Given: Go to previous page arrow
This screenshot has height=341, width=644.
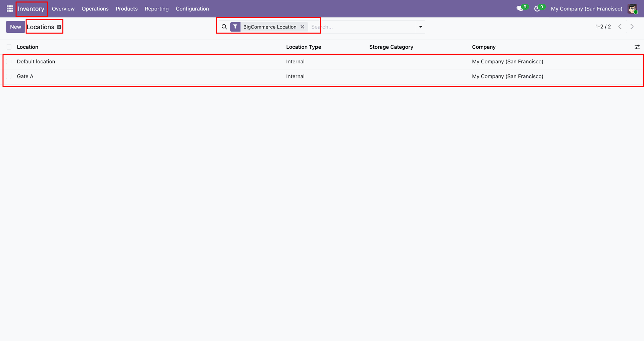Looking at the screenshot, I should 620,27.
